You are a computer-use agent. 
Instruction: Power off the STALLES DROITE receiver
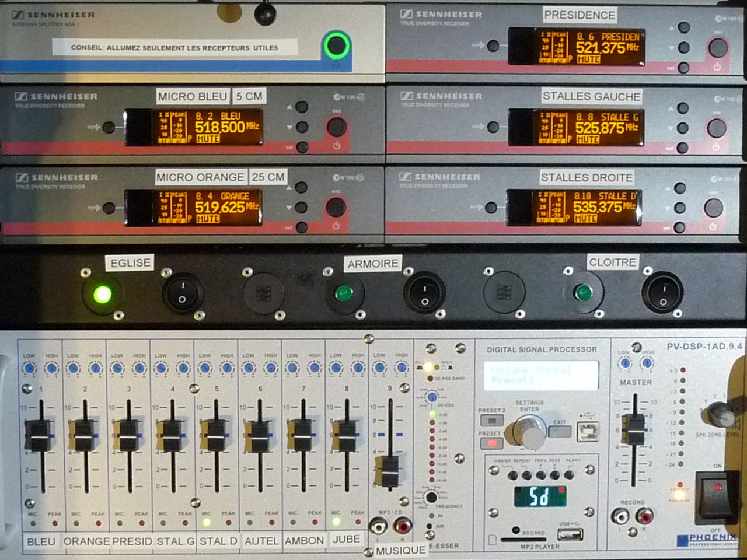click(x=713, y=208)
